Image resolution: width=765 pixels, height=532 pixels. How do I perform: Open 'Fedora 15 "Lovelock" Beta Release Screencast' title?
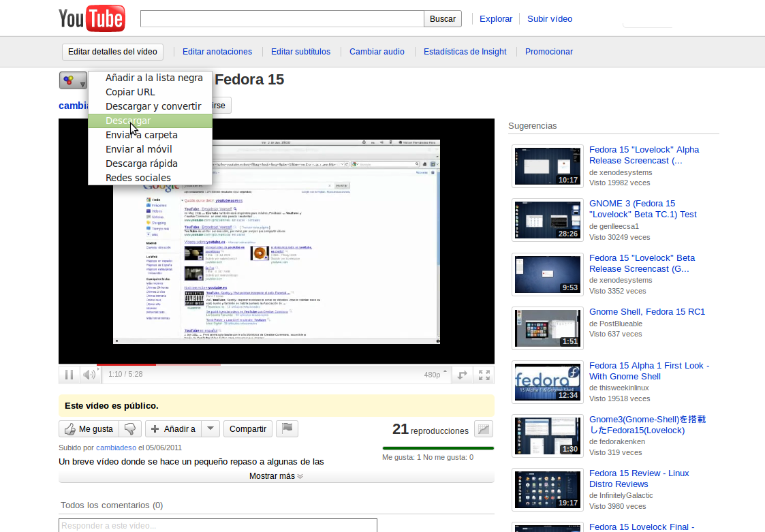642,263
